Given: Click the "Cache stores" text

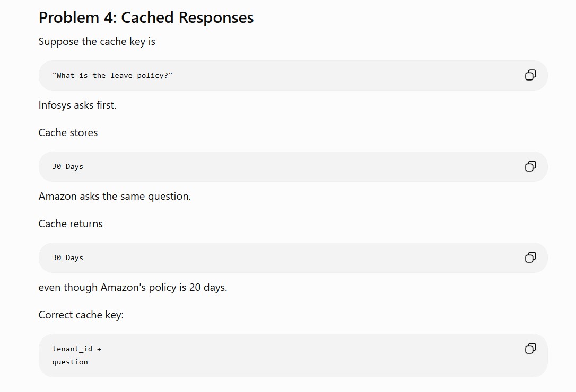Looking at the screenshot, I should pos(68,132).
